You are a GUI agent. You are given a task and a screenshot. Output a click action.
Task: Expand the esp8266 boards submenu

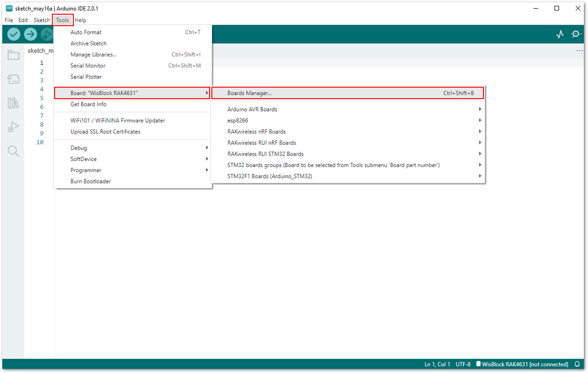pyautogui.click(x=348, y=120)
